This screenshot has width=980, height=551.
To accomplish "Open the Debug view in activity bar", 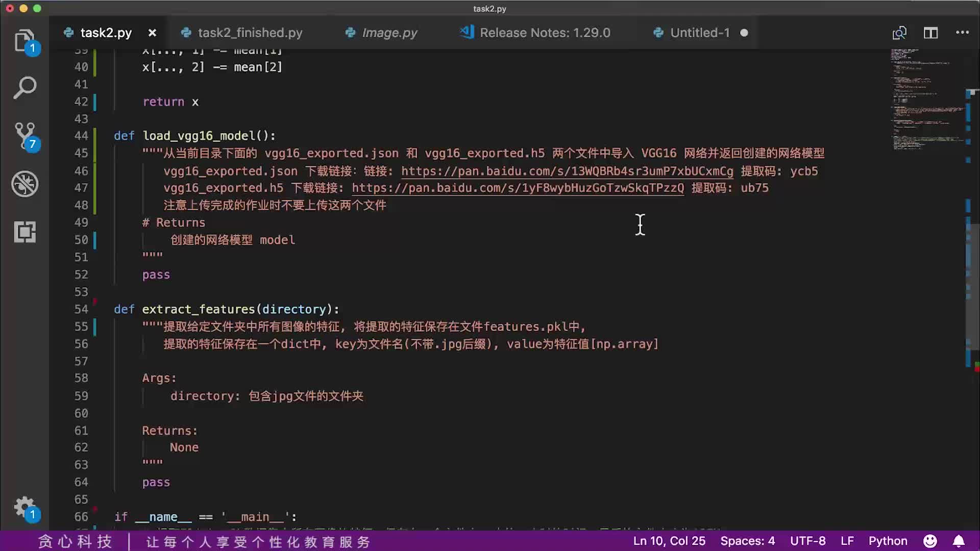I will 24,184.
